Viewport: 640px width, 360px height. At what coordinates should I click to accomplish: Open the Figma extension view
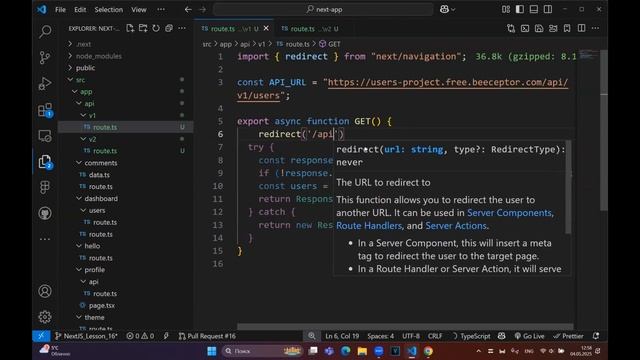[x=45, y=187]
